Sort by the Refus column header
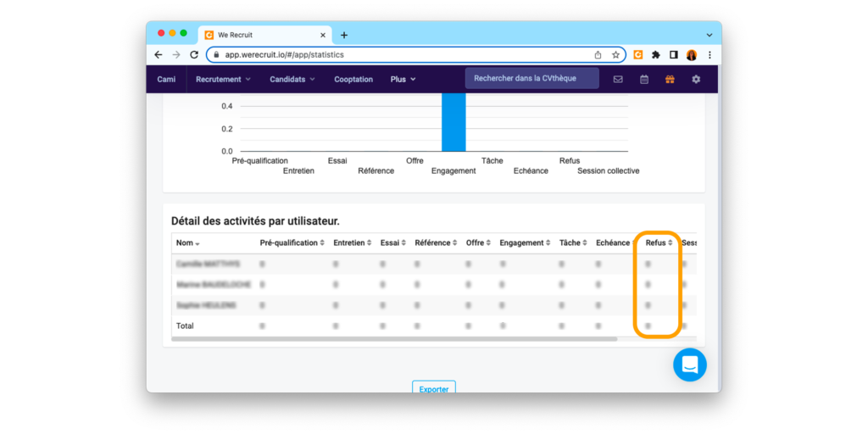Viewport: 868px width, 434px height. tap(659, 243)
